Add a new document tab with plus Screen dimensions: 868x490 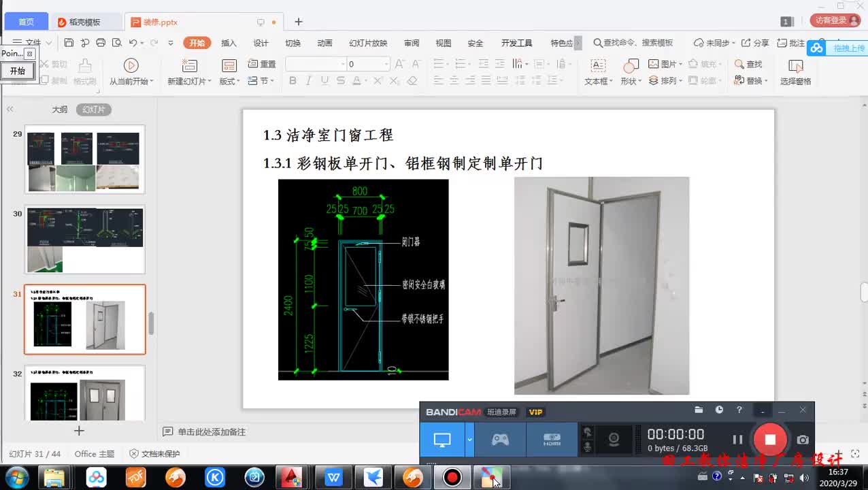coord(298,22)
